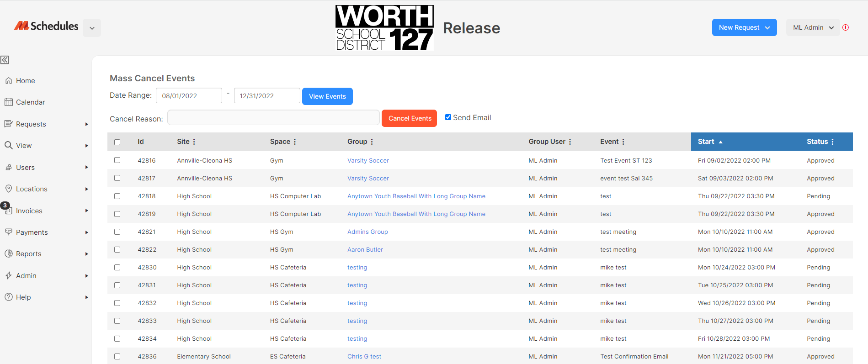Expand the Invoices submenu arrow
Viewport: 868px width, 364px height.
(86, 211)
